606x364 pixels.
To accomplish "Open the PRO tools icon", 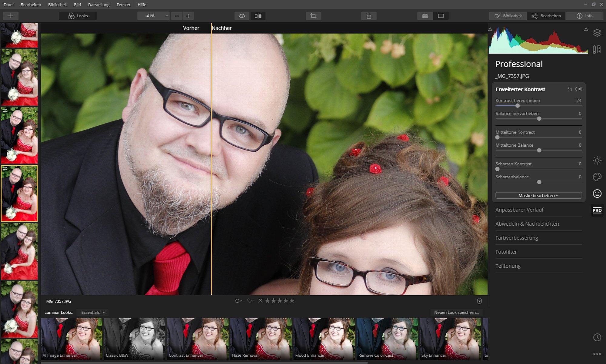I will (597, 210).
